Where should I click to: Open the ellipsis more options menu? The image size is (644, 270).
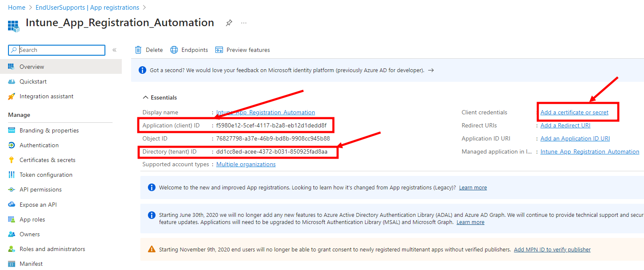click(x=244, y=23)
